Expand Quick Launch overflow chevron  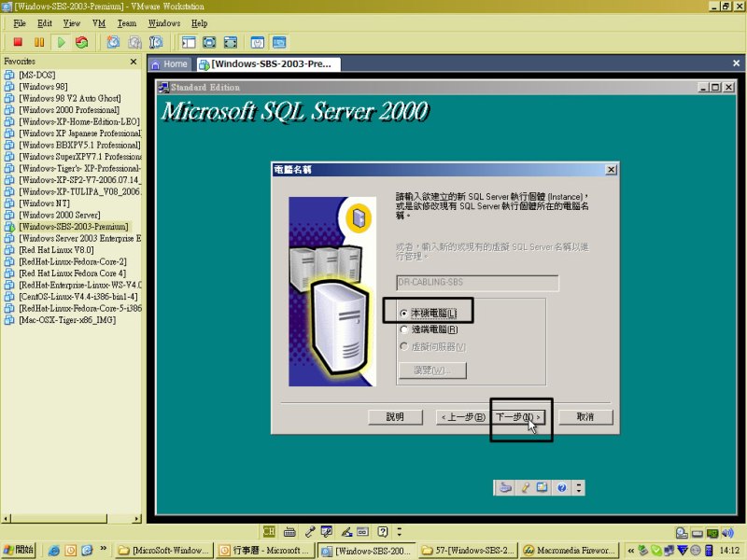tap(104, 548)
